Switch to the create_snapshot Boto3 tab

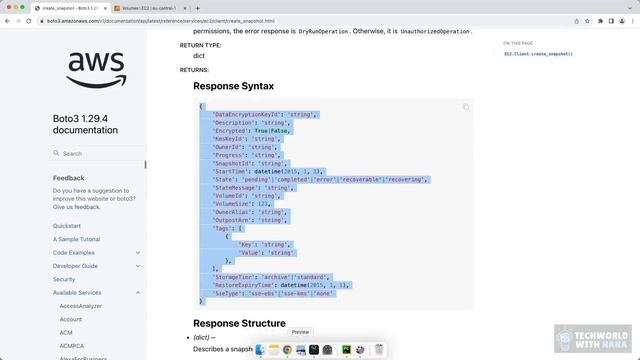coord(70,8)
